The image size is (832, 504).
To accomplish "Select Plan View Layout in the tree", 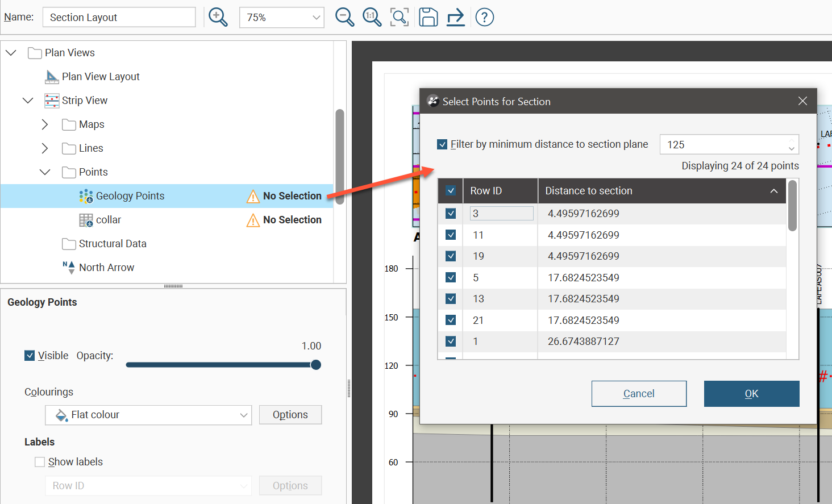I will [x=101, y=77].
